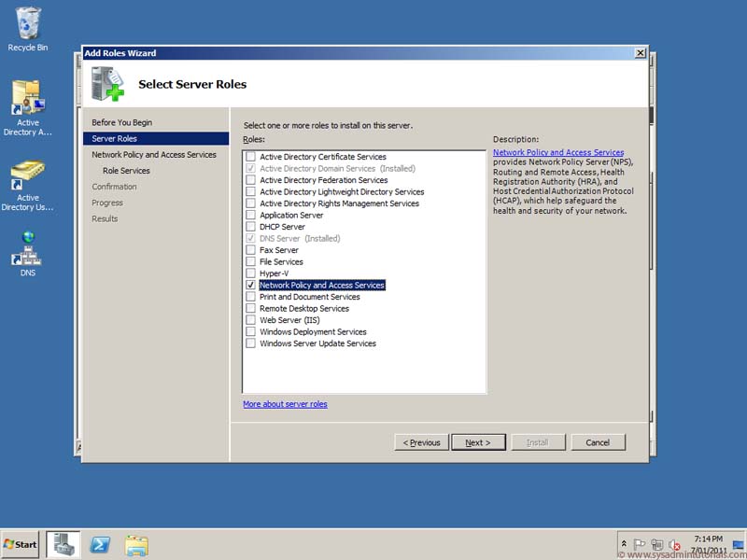Click the grayed DNS Server (Installed) row
Viewport: 747px width, 560px height.
click(x=293, y=239)
